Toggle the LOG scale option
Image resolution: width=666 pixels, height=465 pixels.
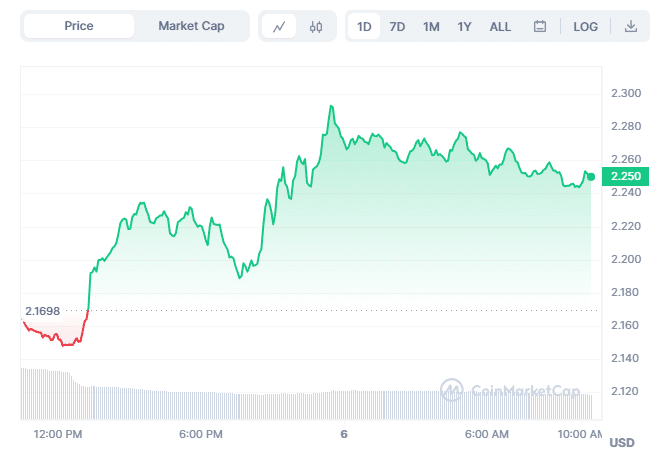tap(586, 27)
